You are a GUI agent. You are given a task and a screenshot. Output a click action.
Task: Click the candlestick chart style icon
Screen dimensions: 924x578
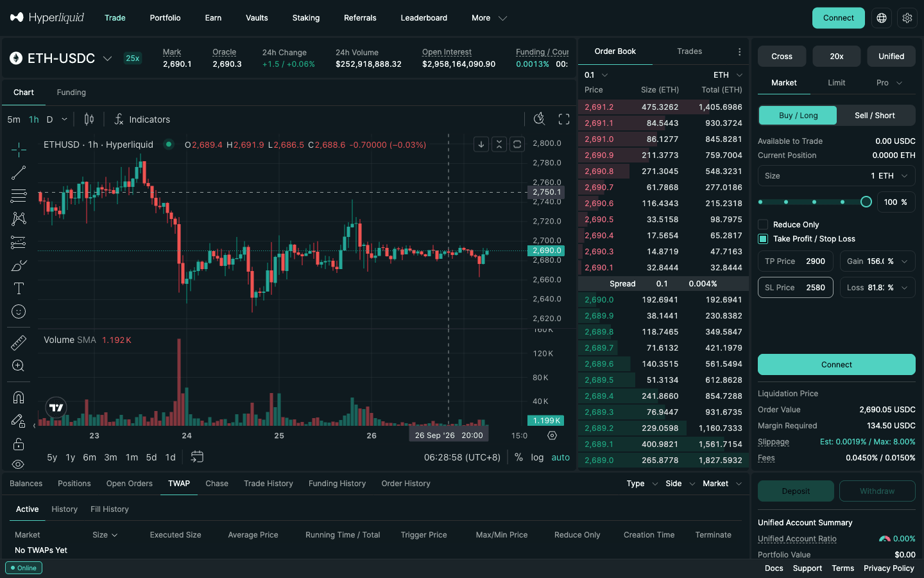[89, 119]
